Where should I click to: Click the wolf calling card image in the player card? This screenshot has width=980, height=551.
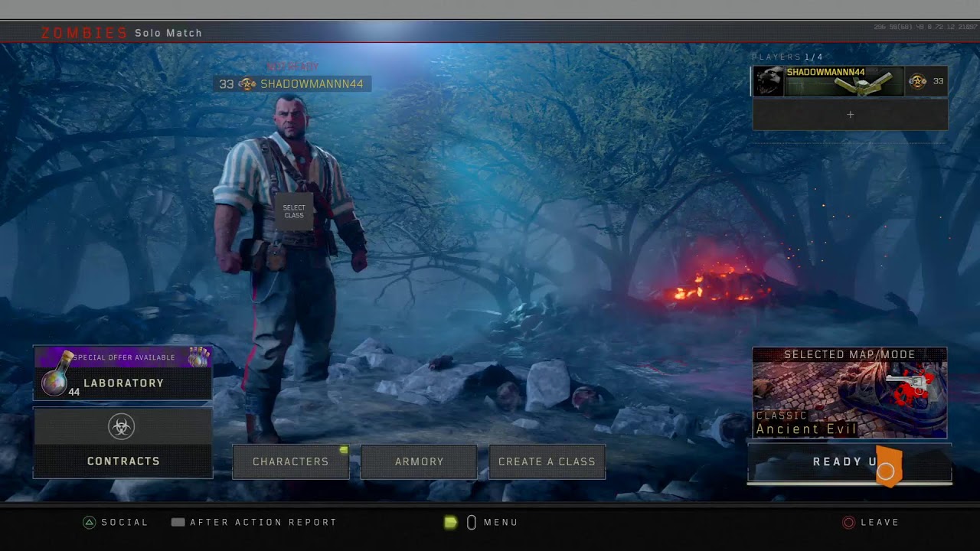769,81
